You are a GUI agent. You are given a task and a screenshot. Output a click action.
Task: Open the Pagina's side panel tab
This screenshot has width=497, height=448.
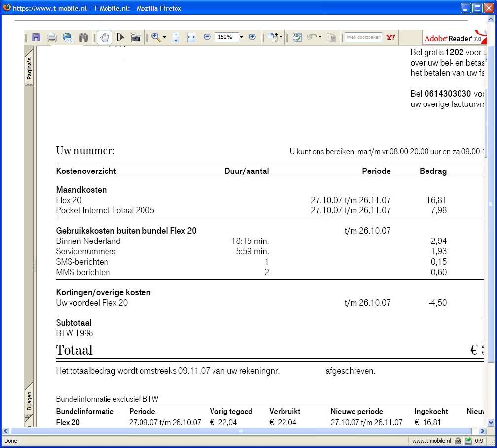(29, 68)
